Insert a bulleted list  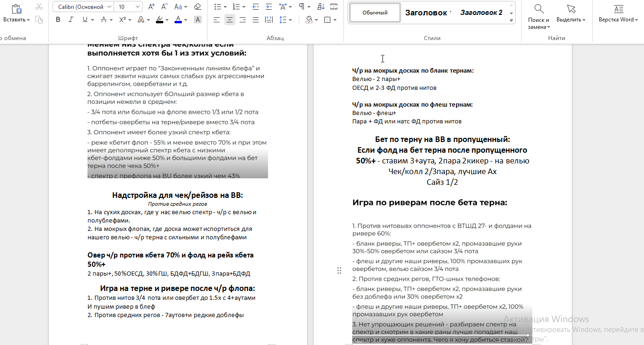[217, 7]
